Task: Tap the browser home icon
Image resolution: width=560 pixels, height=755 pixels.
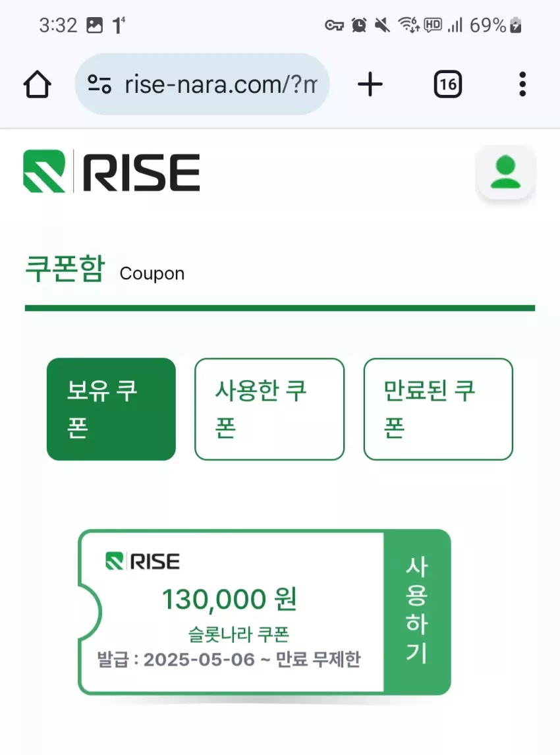Action: point(37,84)
